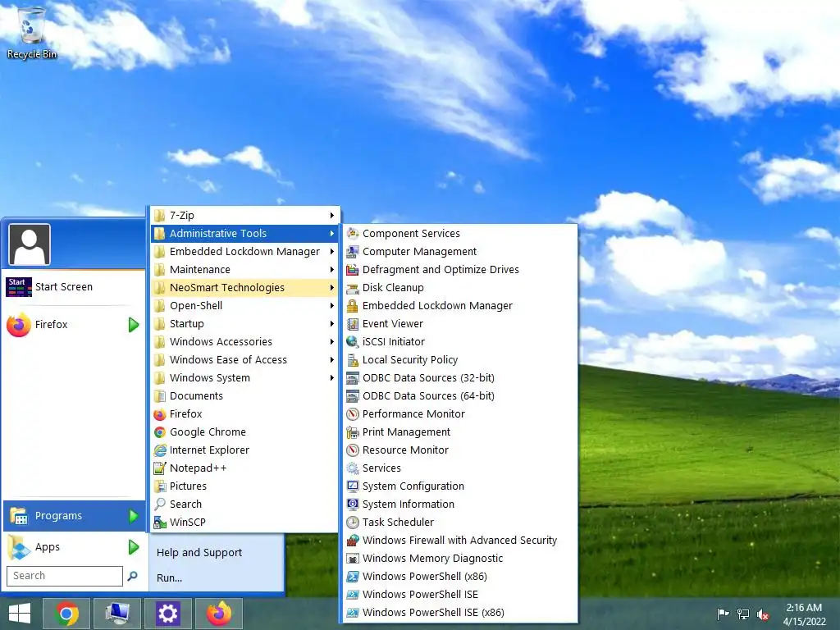Screen dimensions: 840x630
Task: Launch WinSCP from Programs list
Action: click(244, 522)
